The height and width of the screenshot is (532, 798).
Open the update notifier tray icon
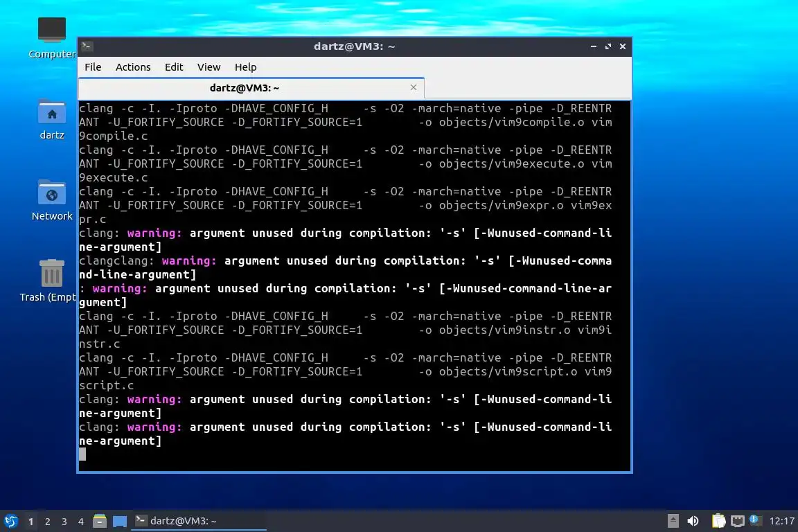coord(755,520)
